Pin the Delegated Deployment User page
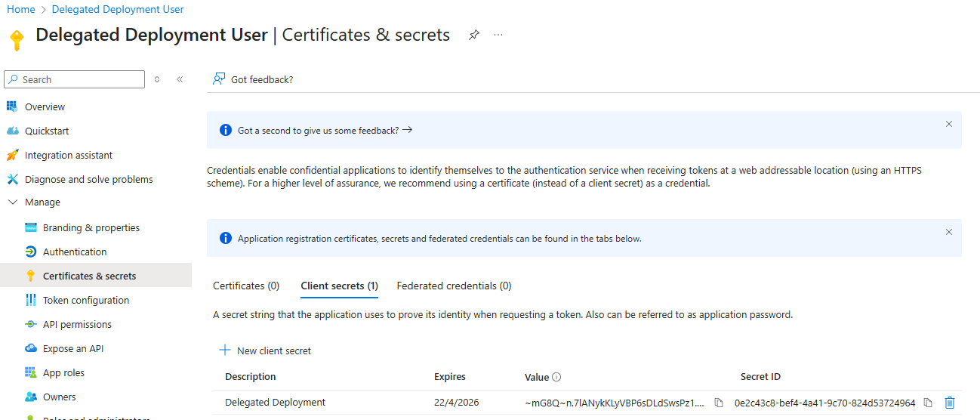The width and height of the screenshot is (980, 420). click(x=473, y=35)
